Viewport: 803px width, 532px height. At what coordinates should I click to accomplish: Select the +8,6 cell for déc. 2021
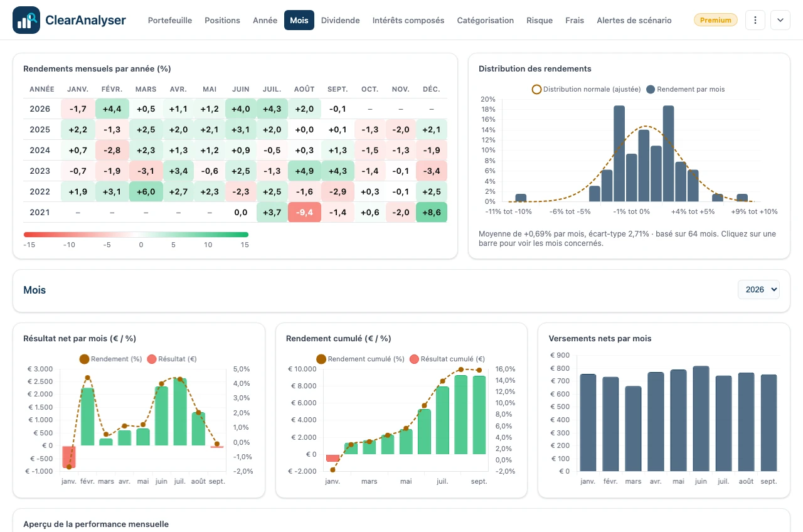pos(432,213)
